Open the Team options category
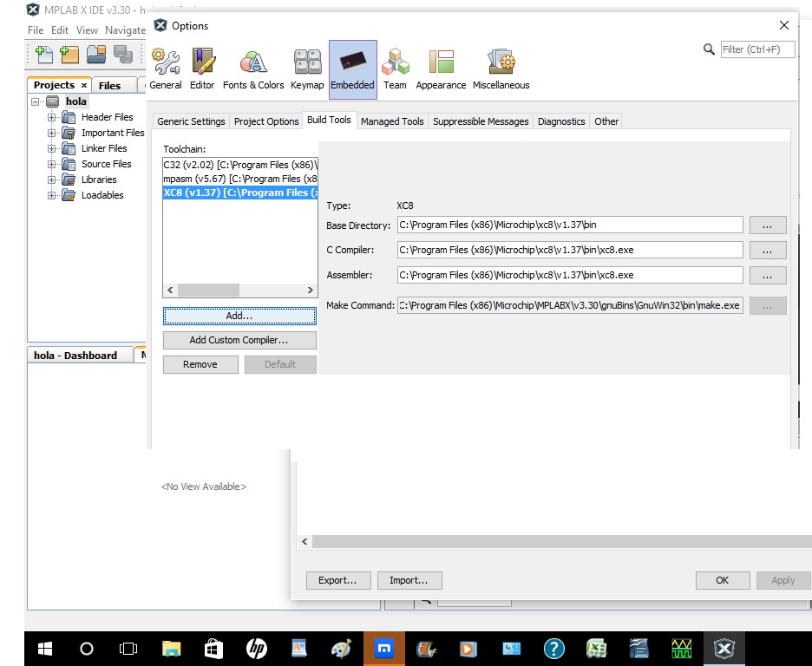Screen dimensions: 812x666 pos(395,69)
